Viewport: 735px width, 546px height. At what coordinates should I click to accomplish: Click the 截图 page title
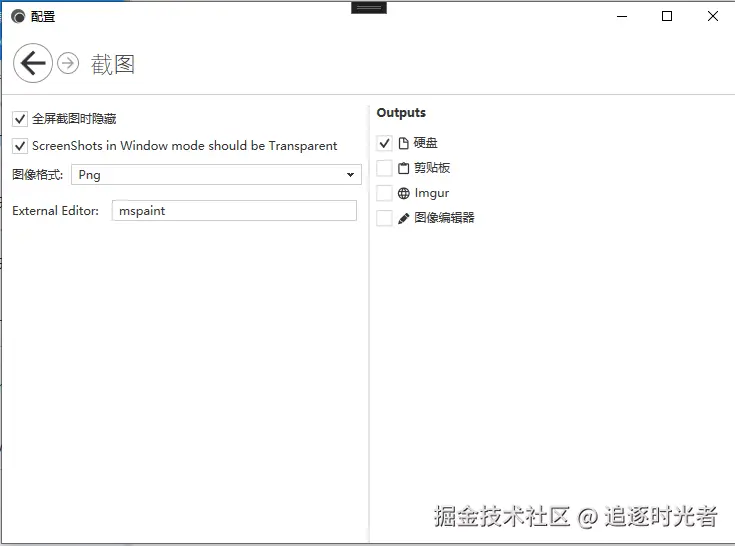click(x=113, y=64)
